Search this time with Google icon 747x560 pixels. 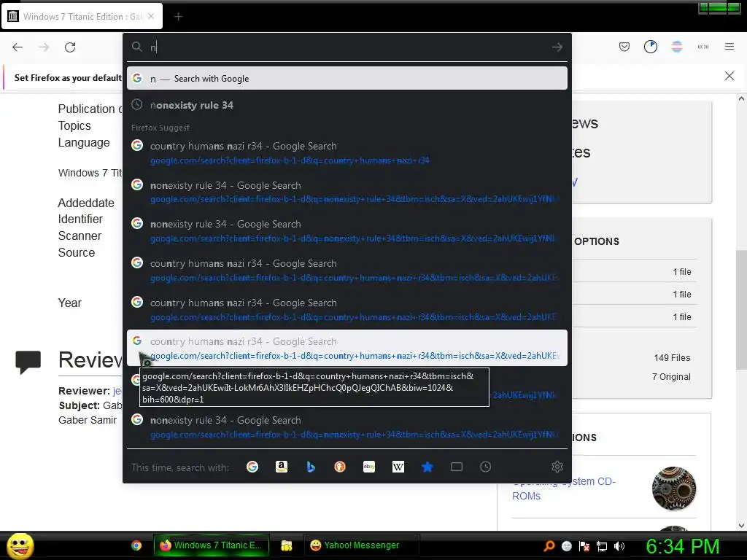point(252,467)
